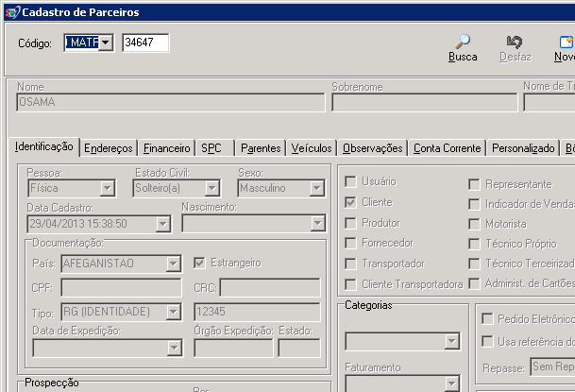Expand the Estado Civil dropdown
This screenshot has width=575, height=392.
click(x=211, y=189)
